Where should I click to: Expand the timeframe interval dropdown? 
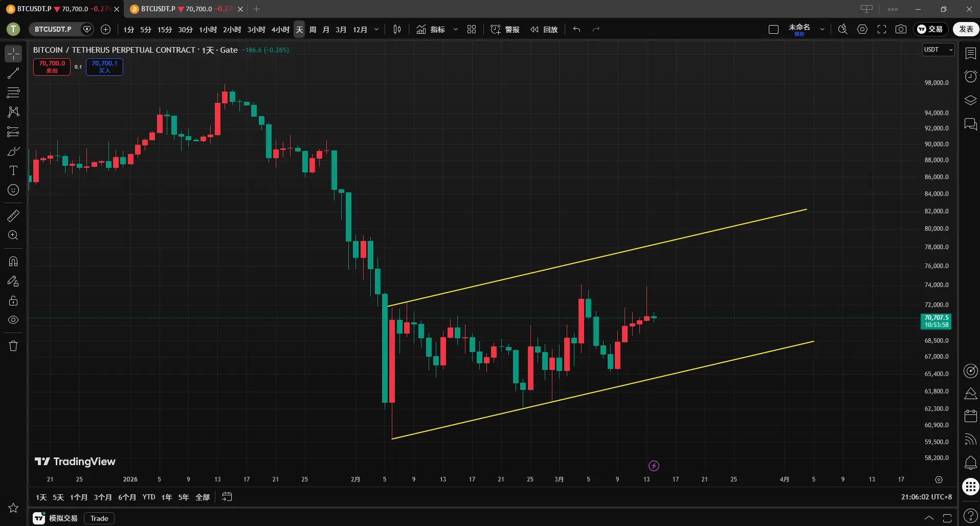tap(376, 29)
